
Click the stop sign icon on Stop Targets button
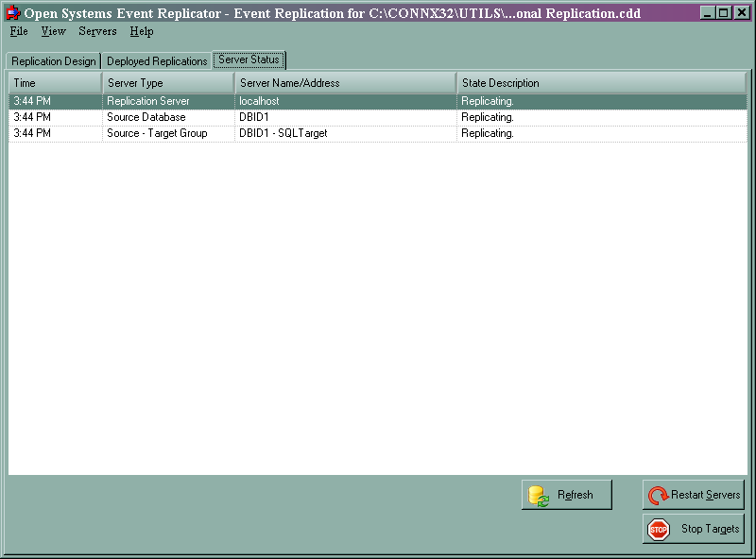657,529
